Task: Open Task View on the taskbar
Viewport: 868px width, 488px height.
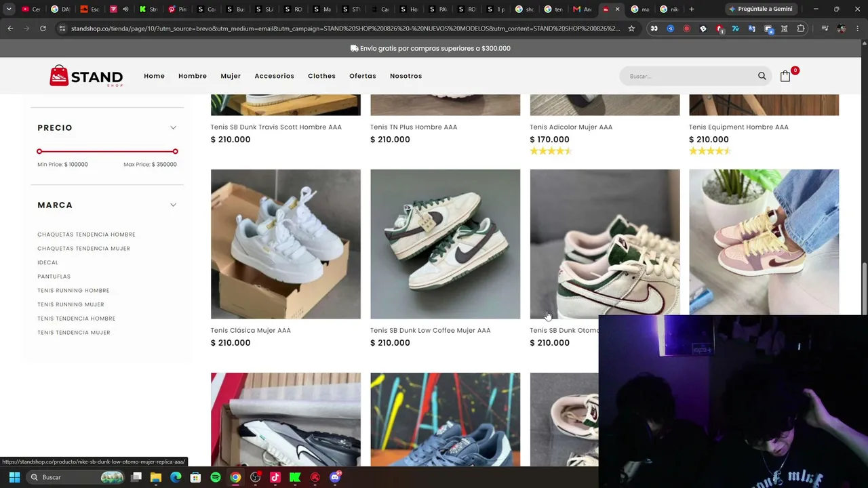Action: click(136, 477)
